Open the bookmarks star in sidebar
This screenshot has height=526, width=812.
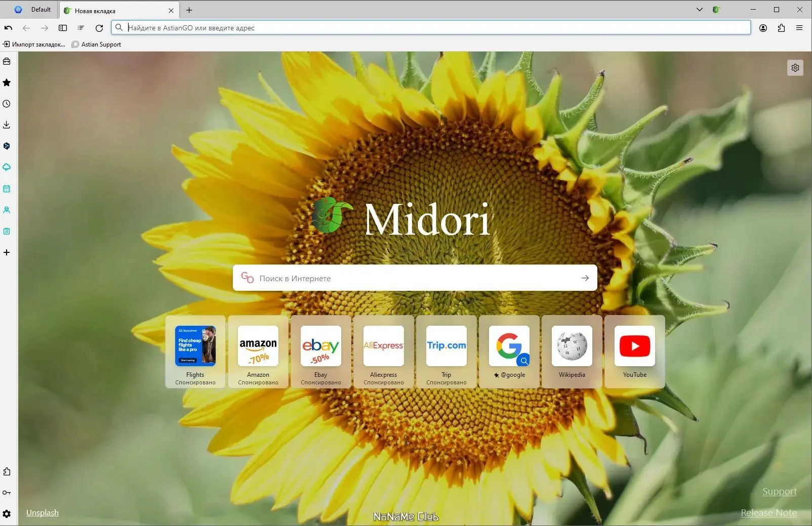point(7,82)
